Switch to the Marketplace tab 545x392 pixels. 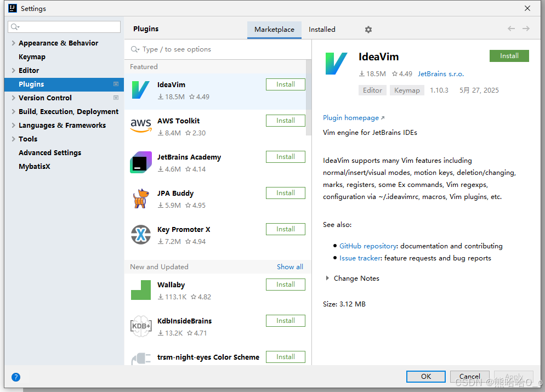click(274, 30)
